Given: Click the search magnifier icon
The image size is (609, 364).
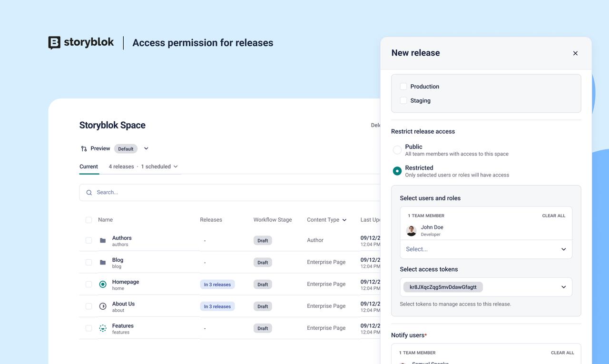Looking at the screenshot, I should point(89,192).
